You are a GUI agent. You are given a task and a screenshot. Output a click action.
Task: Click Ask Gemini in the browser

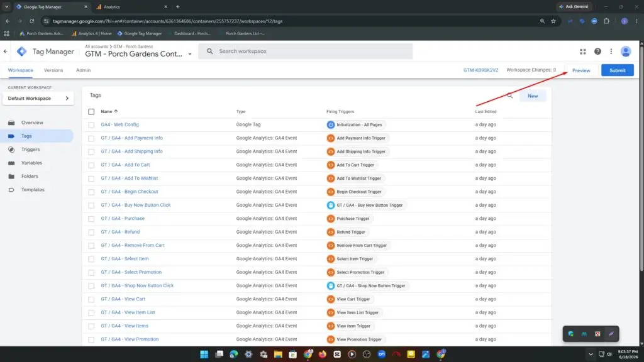(x=574, y=6)
